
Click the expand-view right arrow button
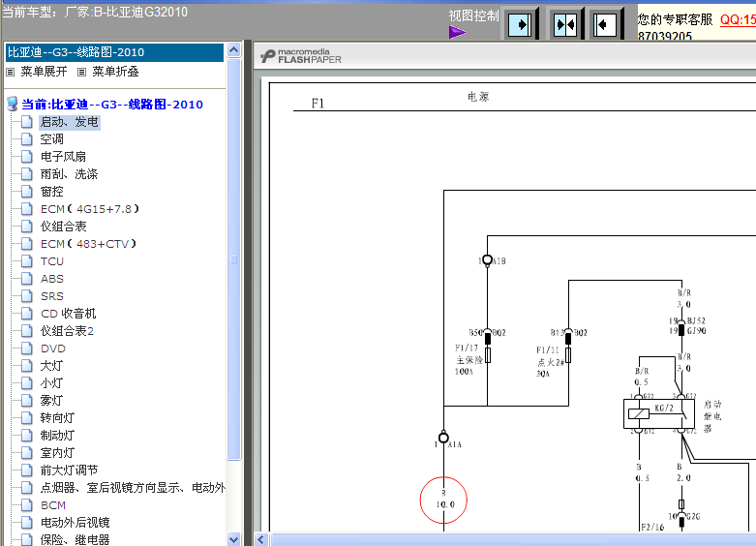tap(521, 23)
